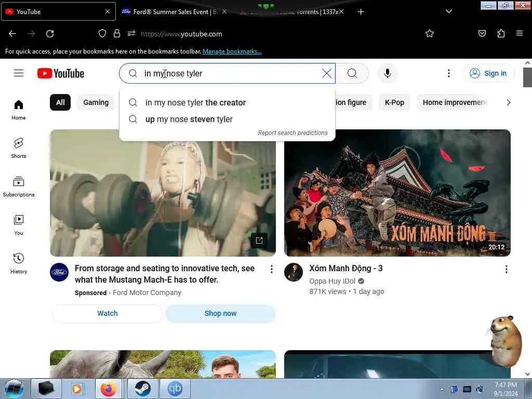532x399 pixels.
Task: Open You section in sidebar
Action: 19,225
